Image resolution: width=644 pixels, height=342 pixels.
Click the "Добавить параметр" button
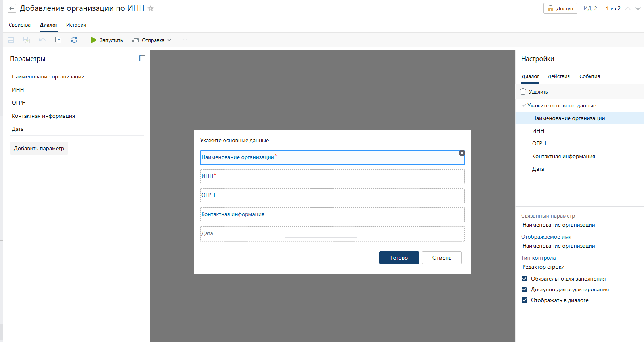(x=39, y=148)
